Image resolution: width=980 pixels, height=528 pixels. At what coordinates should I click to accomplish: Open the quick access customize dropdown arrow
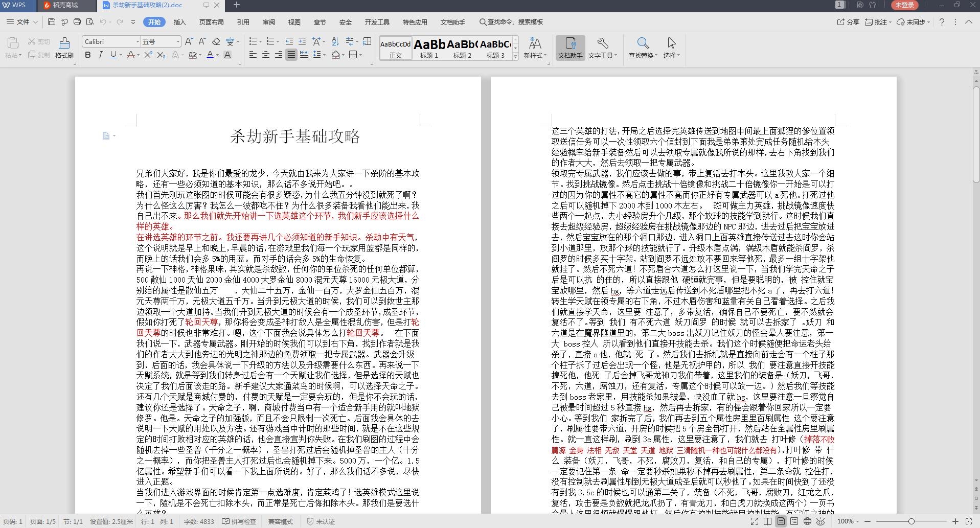133,22
